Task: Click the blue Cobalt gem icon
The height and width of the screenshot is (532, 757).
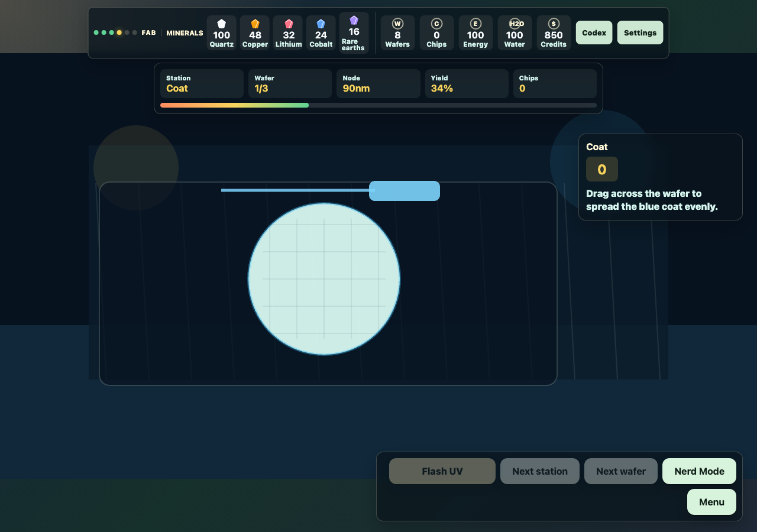Action: pyautogui.click(x=321, y=24)
